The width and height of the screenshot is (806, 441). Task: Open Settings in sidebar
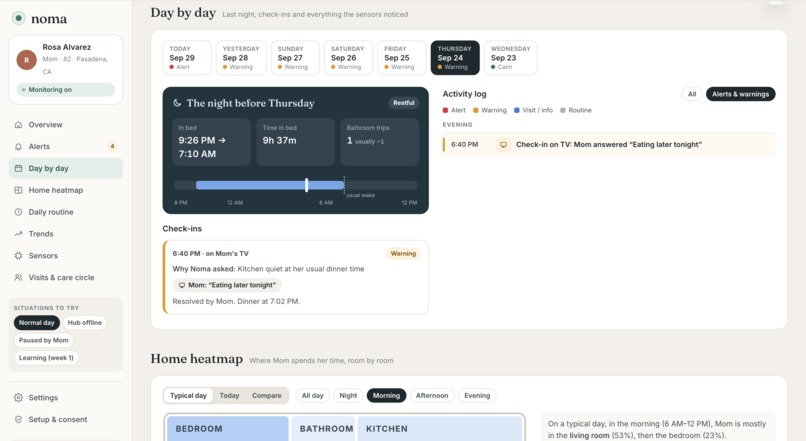(66, 398)
